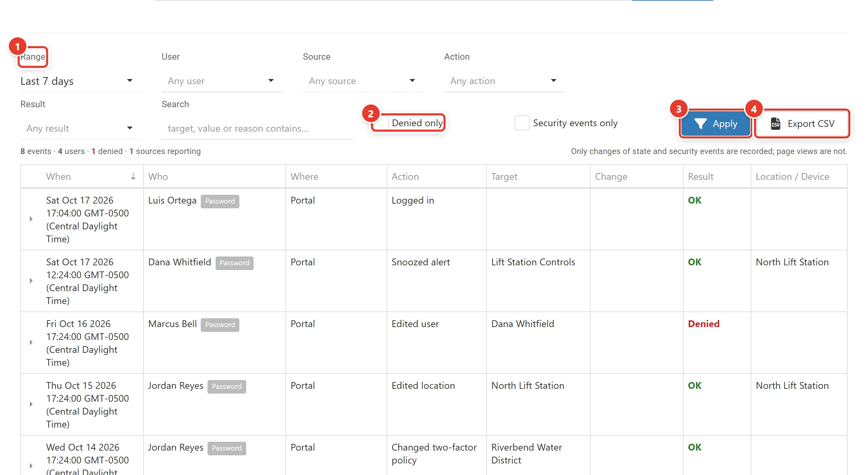
Task: Export the events as CSV
Action: (802, 123)
